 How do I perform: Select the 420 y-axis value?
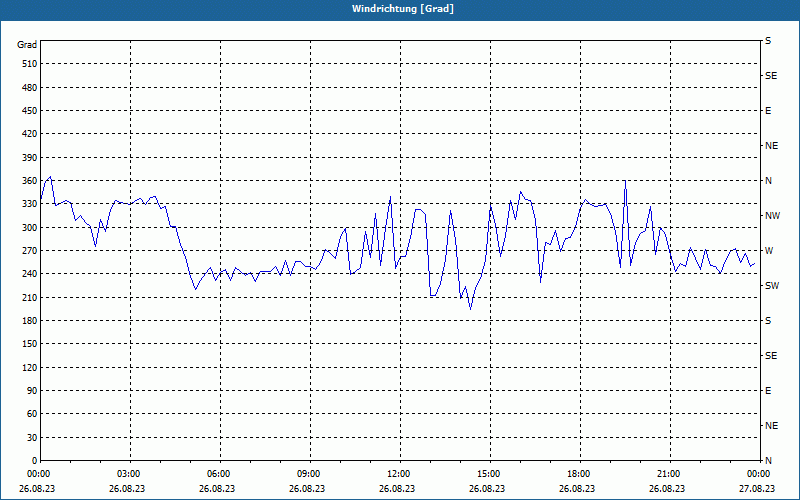pyautogui.click(x=30, y=134)
